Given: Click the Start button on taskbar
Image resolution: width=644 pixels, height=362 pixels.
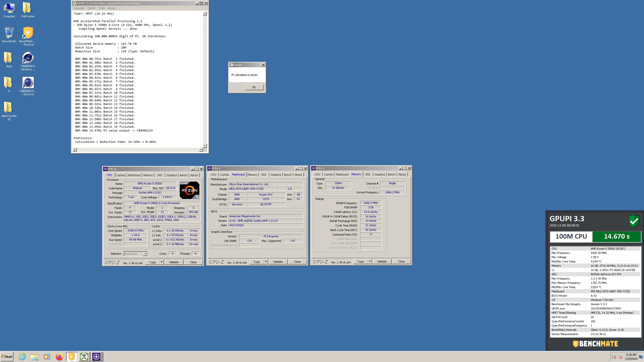Looking at the screenshot, I should pyautogui.click(x=7, y=356).
